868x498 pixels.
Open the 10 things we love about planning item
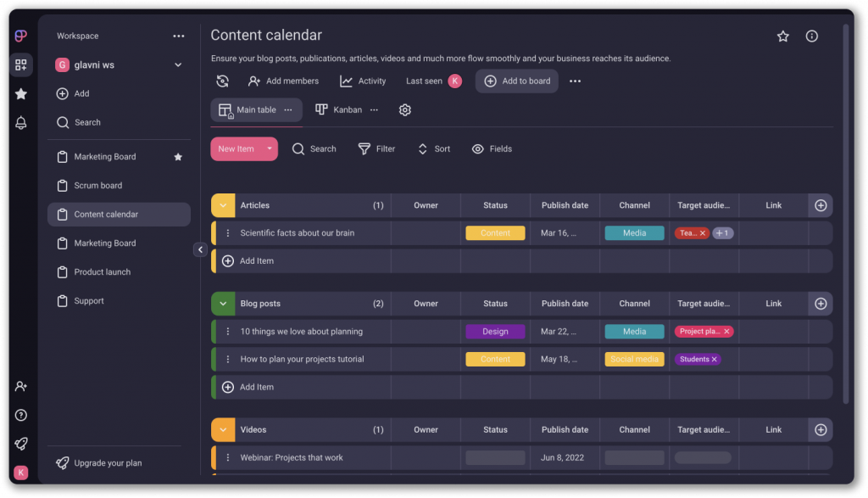[x=301, y=332]
